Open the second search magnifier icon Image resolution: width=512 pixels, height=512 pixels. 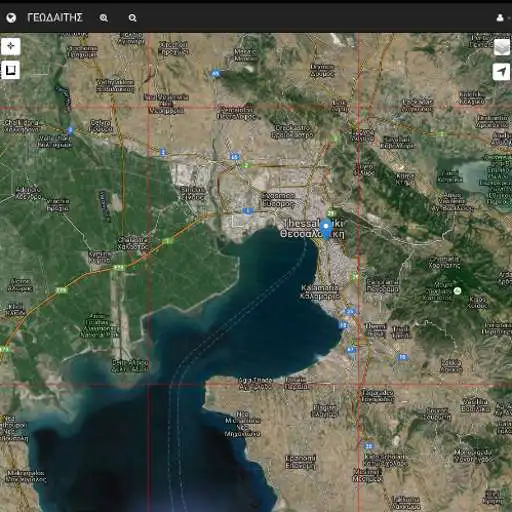tap(132, 18)
